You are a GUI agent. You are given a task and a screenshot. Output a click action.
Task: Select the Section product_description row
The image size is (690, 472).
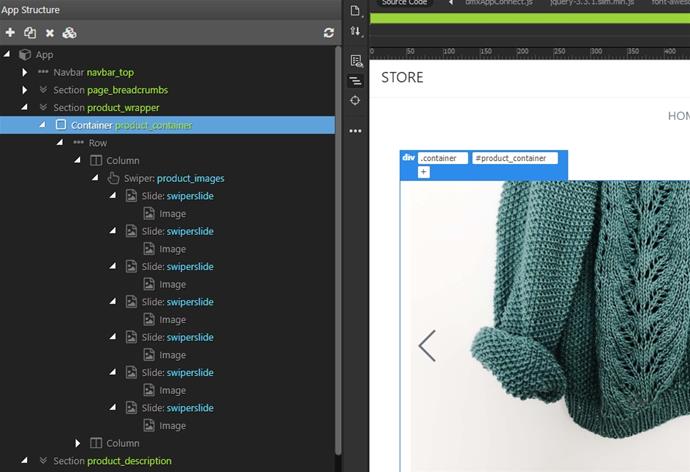pos(167,461)
